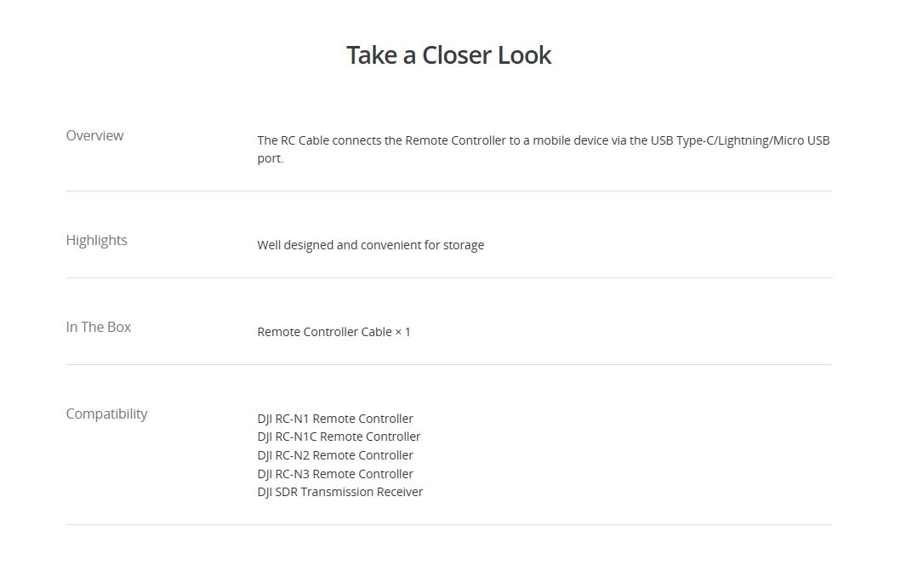
Task: Click the word "port." ending the Overview text
Action: tap(270, 158)
